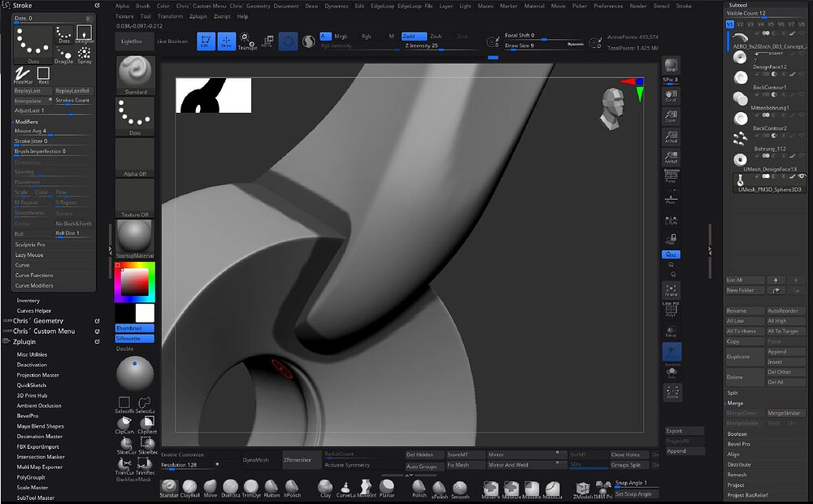This screenshot has height=504, width=813.
Task: Open the Texture Off selector
Action: click(x=135, y=198)
